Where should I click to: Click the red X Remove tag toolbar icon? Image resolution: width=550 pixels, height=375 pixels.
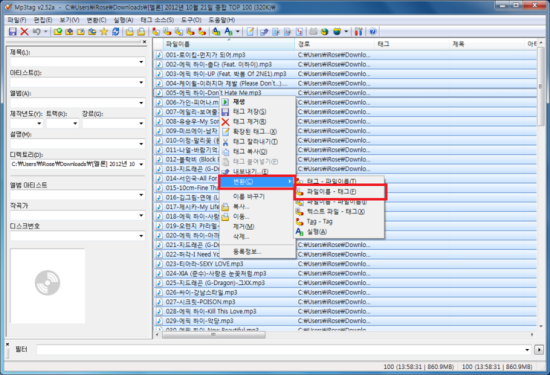point(24,32)
